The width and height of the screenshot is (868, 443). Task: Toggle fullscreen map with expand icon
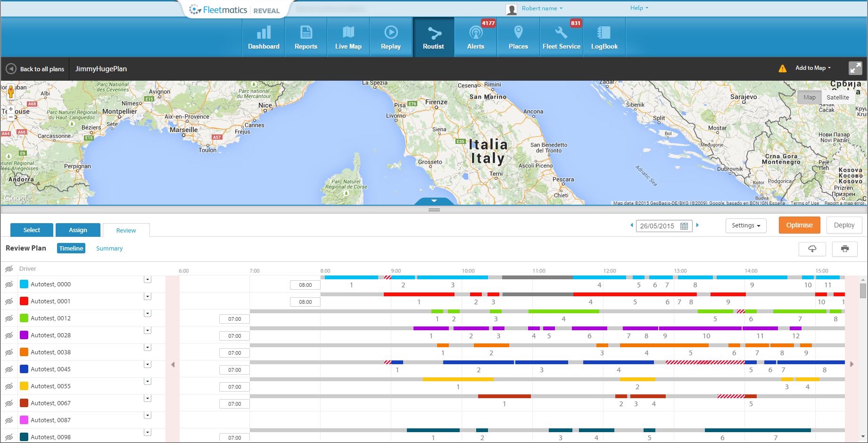coord(855,68)
